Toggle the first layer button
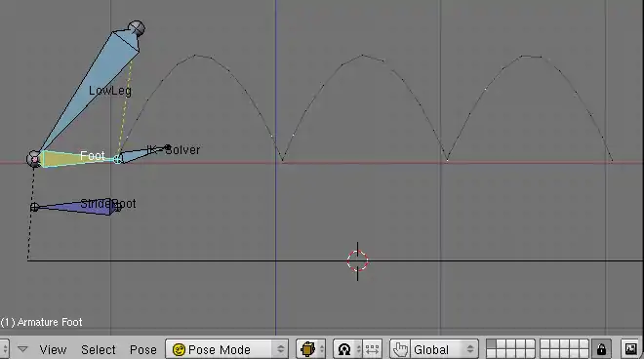 [x=491, y=344]
